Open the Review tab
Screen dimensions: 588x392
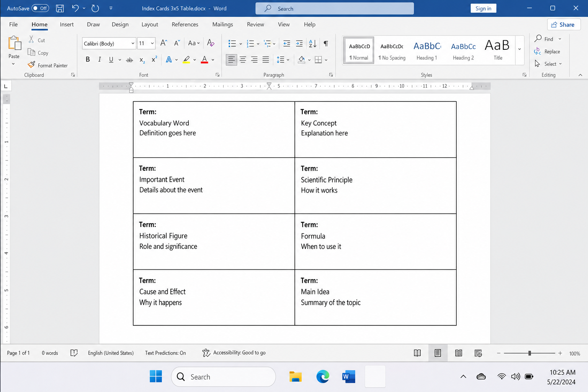coord(255,24)
